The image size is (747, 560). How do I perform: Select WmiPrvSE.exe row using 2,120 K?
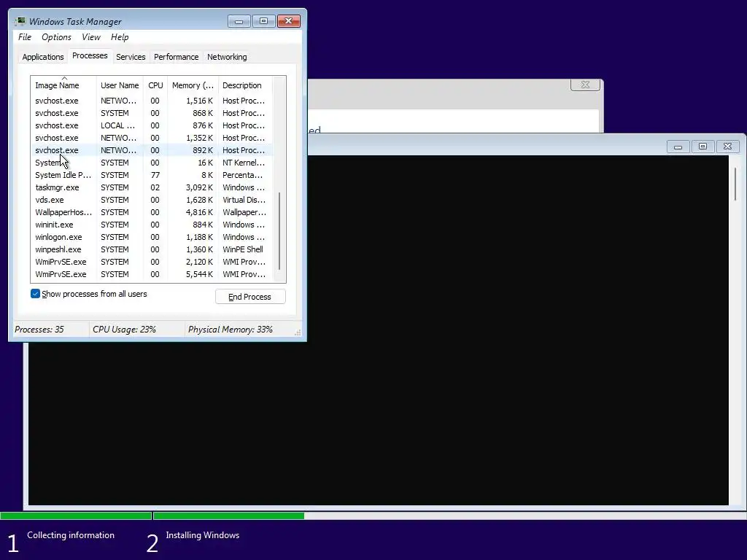(x=152, y=262)
